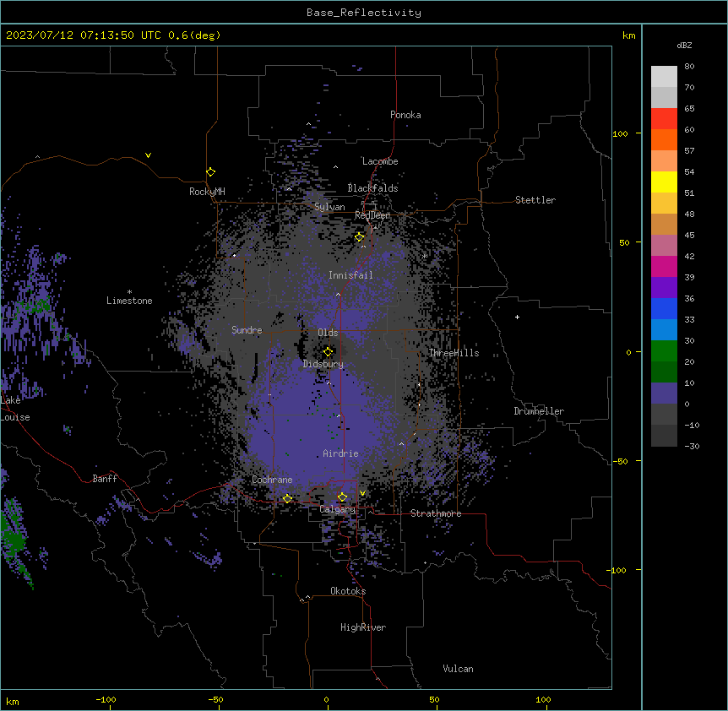728x711 pixels.
Task: Click the white plus marker northwest of Drumheller
Action: [x=517, y=317]
